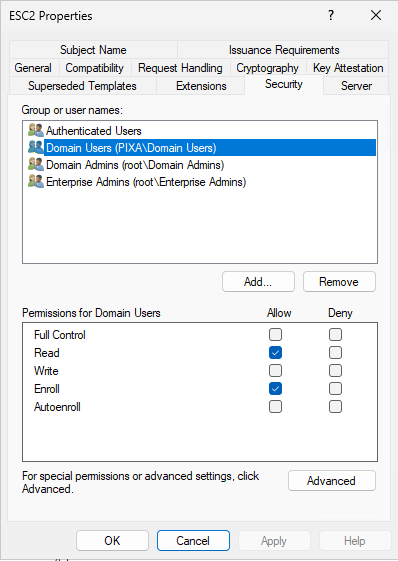The width and height of the screenshot is (398, 561).
Task: Close the ESC2 Properties dialog
Action: point(376,15)
